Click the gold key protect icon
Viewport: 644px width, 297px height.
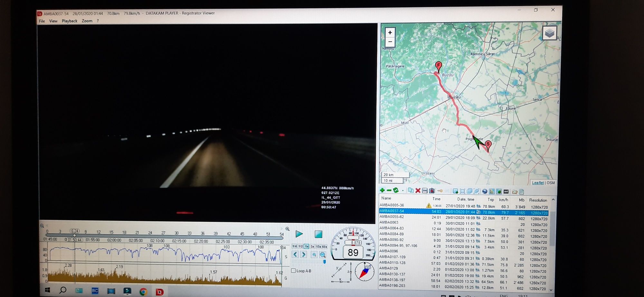tap(440, 191)
